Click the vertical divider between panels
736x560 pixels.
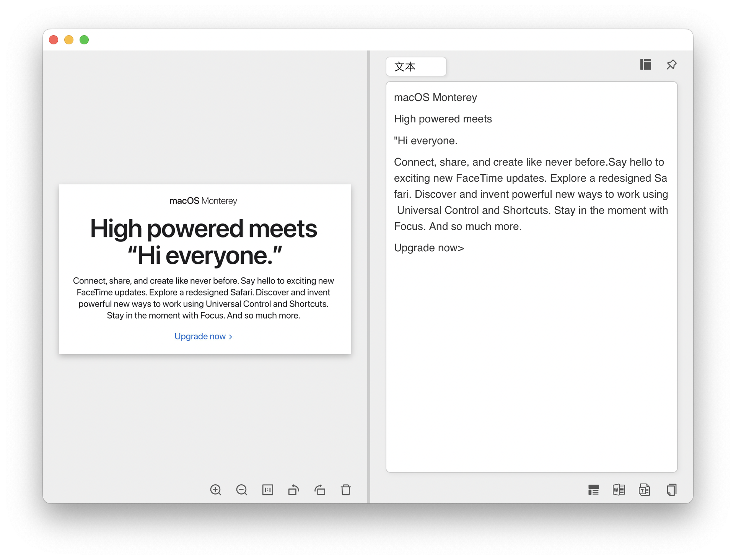[x=369, y=275]
